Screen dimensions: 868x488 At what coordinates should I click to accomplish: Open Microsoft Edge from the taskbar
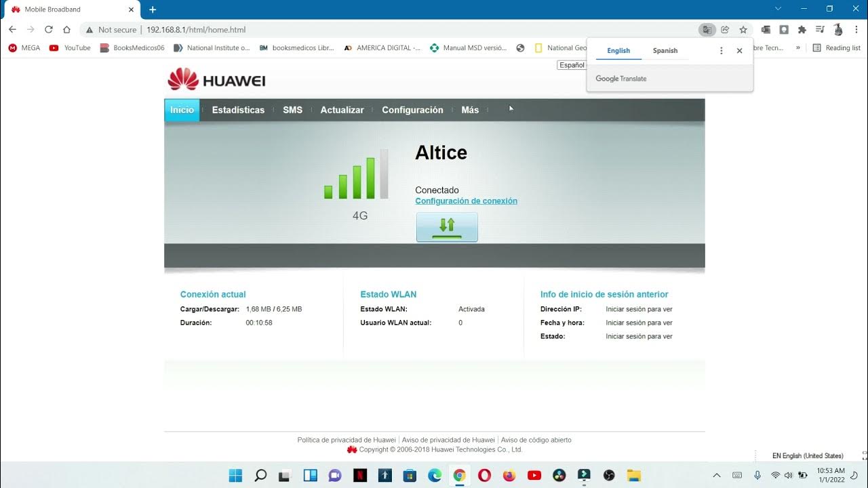point(435,475)
